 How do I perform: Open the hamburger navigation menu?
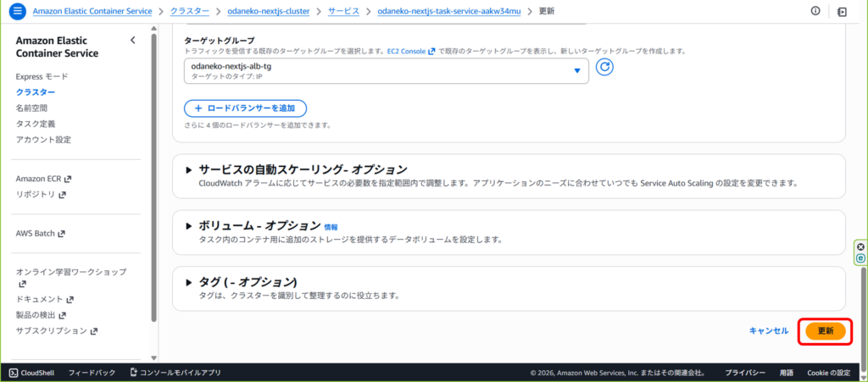pyautogui.click(x=18, y=12)
